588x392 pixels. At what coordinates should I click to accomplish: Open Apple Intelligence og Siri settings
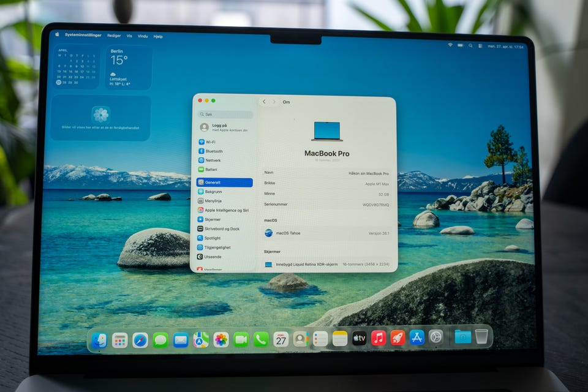[x=224, y=211]
